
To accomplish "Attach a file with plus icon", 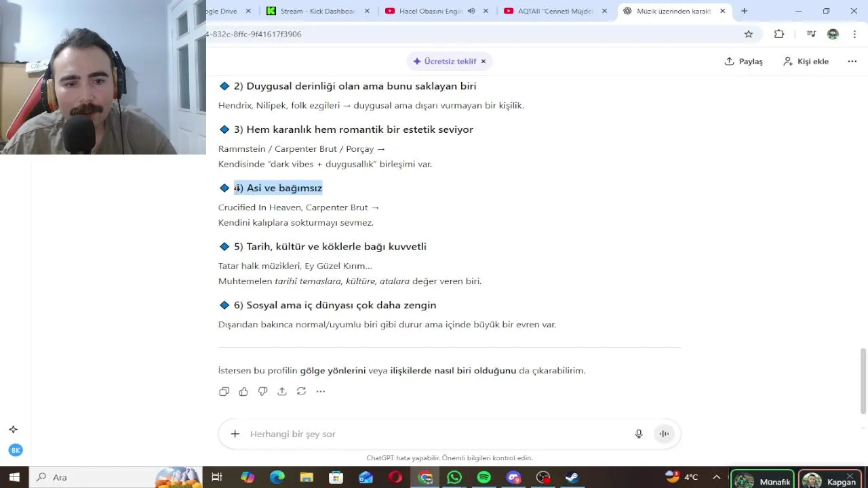I will click(x=235, y=434).
